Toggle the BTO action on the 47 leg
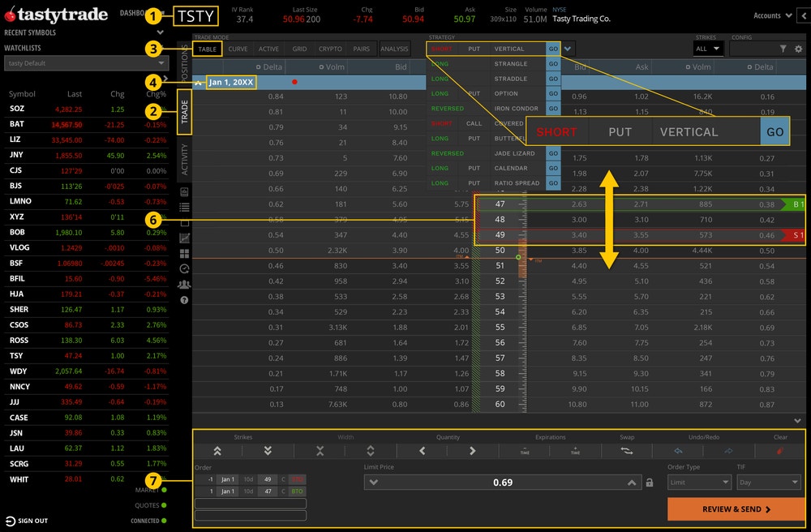This screenshot has height=532, width=811. pyautogui.click(x=297, y=491)
